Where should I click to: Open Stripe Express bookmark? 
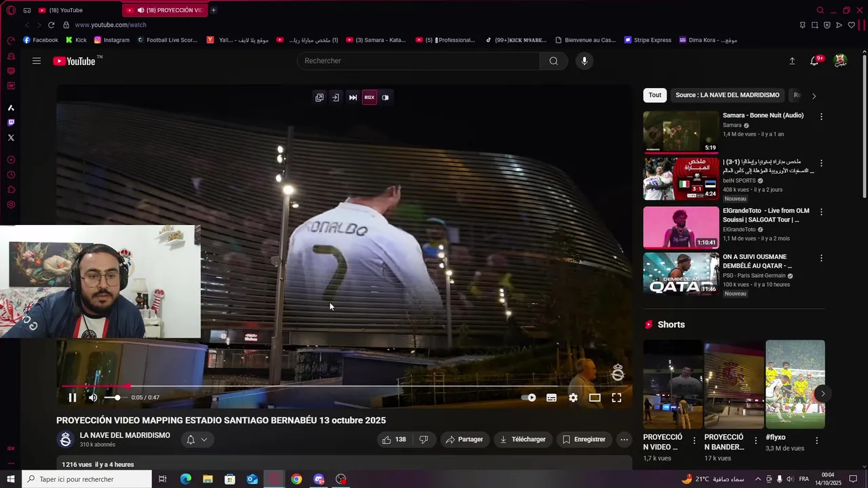coord(648,40)
